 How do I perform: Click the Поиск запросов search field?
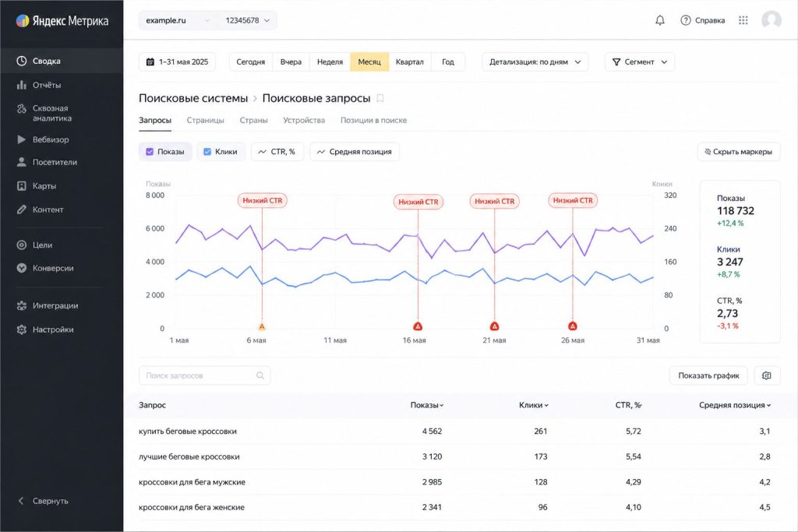pos(205,375)
